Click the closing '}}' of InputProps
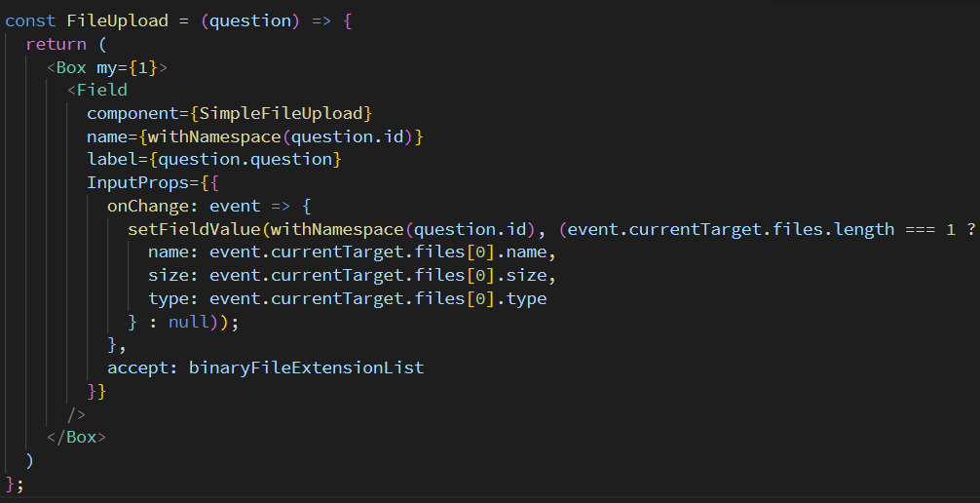This screenshot has height=503, width=980. 96,392
